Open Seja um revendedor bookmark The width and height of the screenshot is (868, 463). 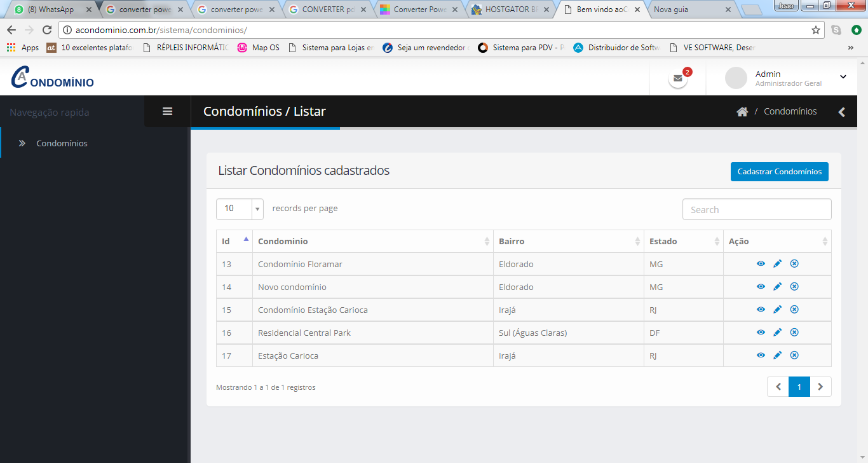point(426,48)
